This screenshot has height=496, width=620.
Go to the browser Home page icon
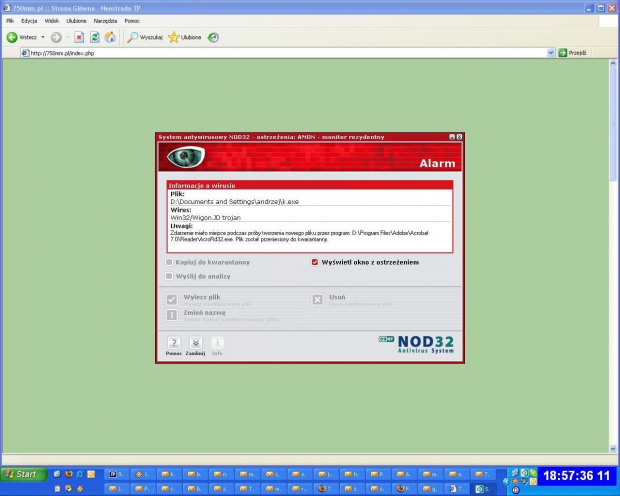point(110,37)
